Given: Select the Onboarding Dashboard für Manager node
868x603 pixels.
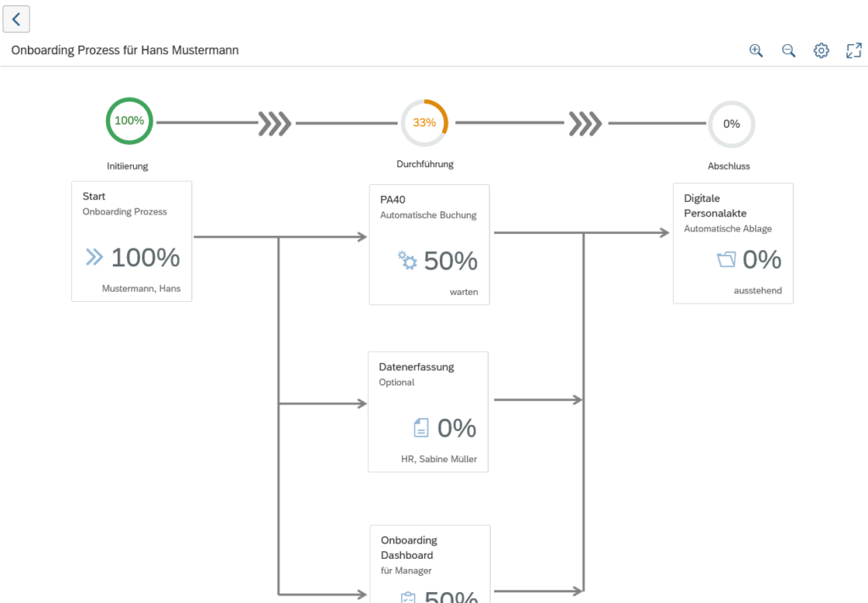Looking at the screenshot, I should 430,564.
